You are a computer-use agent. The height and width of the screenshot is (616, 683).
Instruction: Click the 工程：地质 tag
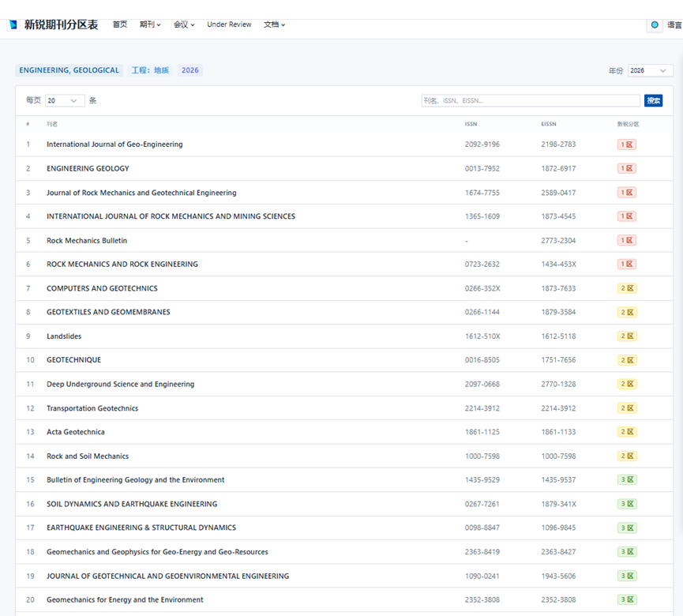point(150,70)
